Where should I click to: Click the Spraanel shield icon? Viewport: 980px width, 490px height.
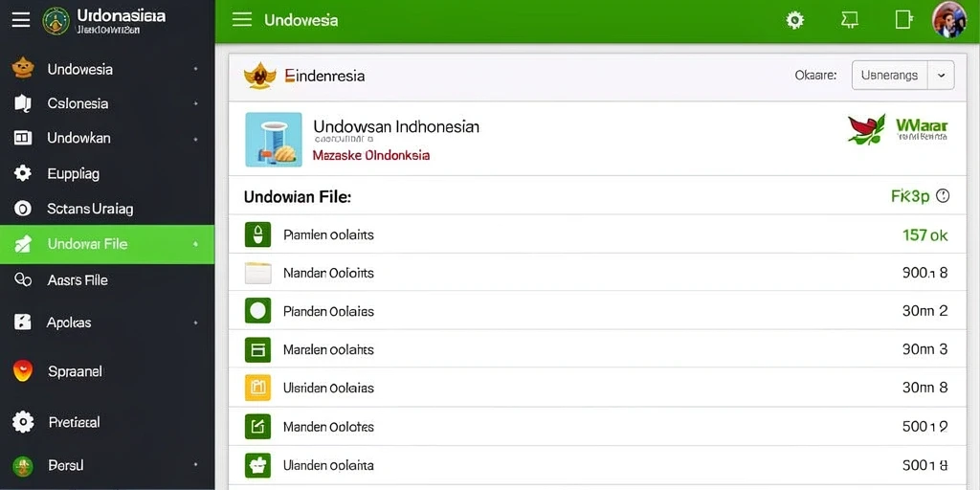[x=23, y=370]
